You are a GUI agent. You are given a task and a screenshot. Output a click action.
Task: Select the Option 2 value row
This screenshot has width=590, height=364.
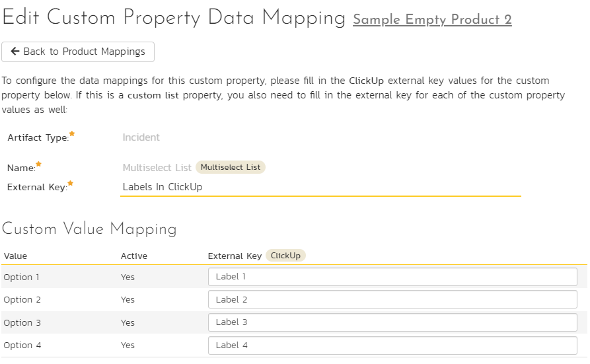point(294,300)
